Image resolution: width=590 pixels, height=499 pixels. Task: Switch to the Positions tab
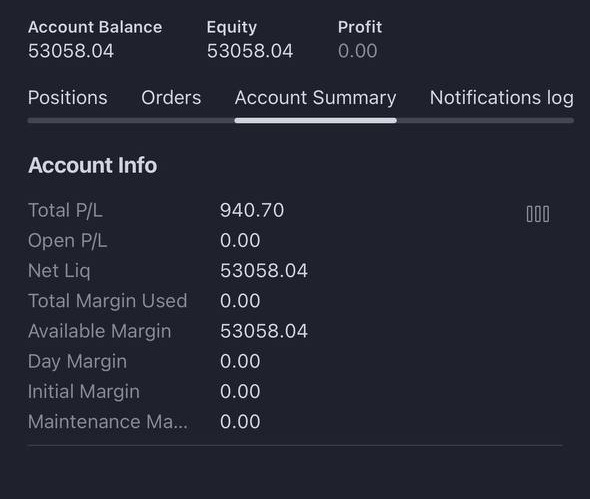coord(68,98)
